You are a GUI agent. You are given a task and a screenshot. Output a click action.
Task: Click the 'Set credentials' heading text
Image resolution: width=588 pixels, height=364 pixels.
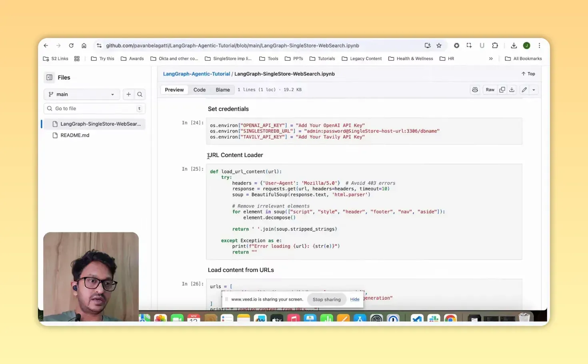[228, 109]
